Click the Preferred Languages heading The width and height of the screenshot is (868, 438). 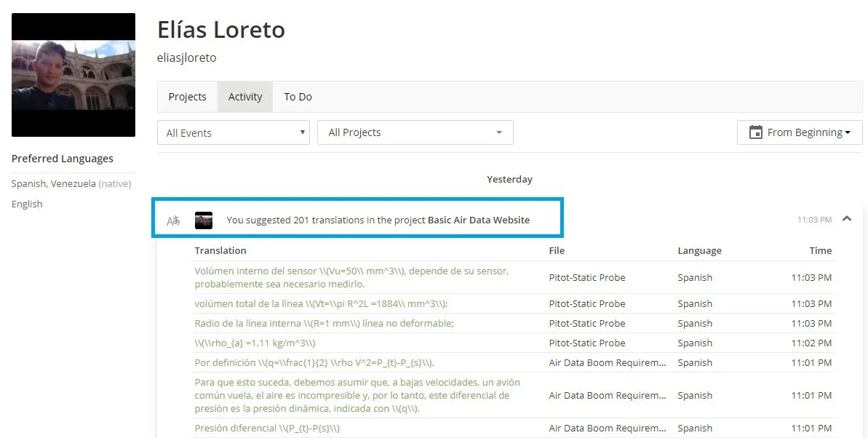pyautogui.click(x=63, y=159)
